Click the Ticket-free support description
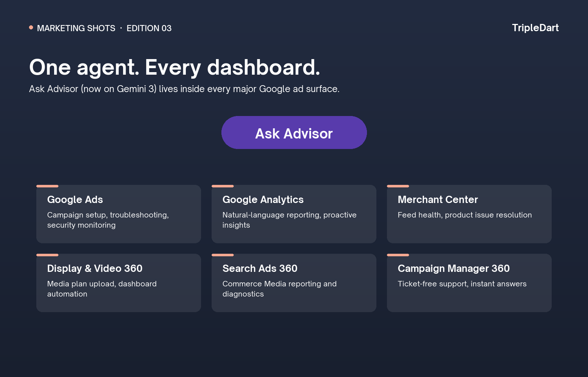This screenshot has width=588, height=377. pos(462,284)
